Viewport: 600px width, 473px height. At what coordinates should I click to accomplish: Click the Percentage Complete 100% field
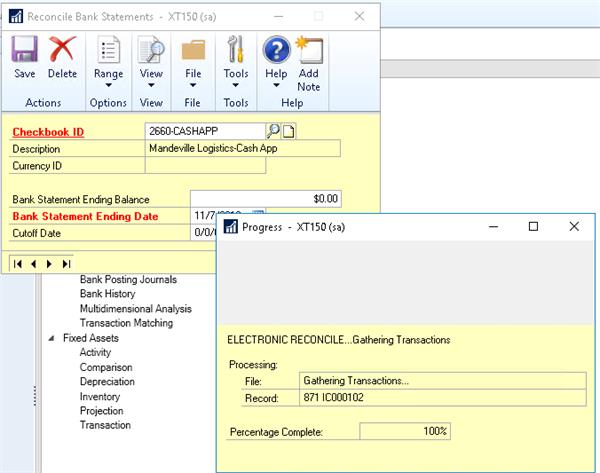click(x=405, y=431)
